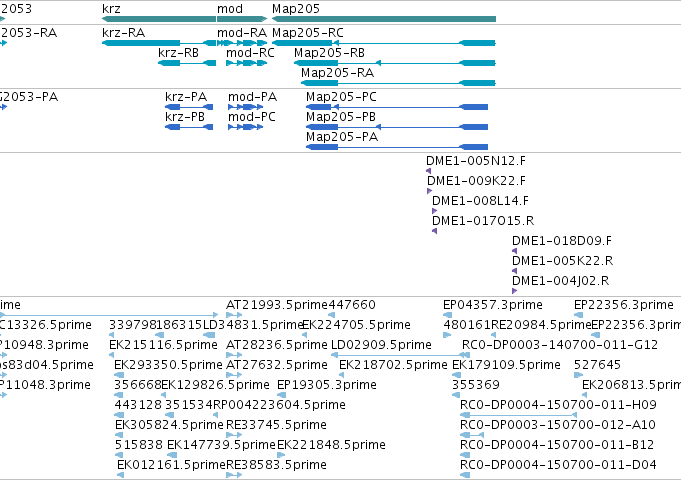Click DME1-017O15.R label
Viewport: 681px width, 480px height.
coord(483,221)
